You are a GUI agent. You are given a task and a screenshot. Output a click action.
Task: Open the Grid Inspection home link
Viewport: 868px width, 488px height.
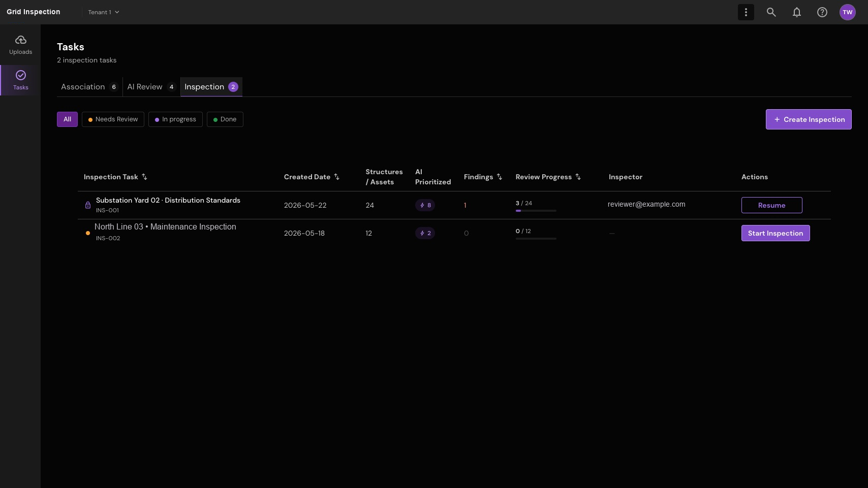(x=34, y=12)
